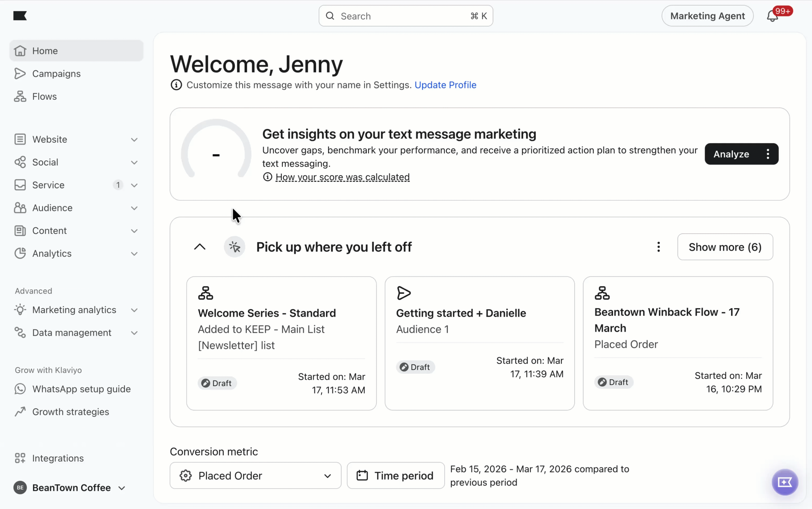Image resolution: width=812 pixels, height=509 pixels.
Task: Open Campaigns in the sidebar
Action: pos(77,74)
